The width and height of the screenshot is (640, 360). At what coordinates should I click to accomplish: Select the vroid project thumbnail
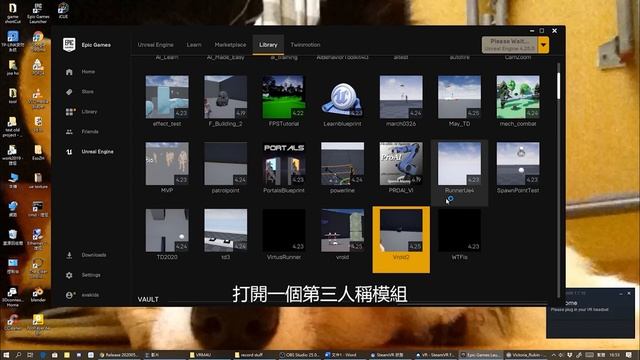pos(342,231)
